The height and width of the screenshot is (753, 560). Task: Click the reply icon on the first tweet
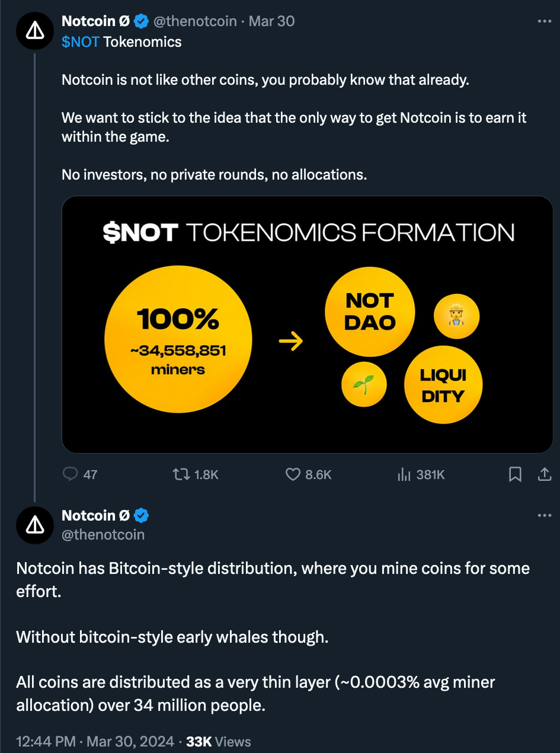[x=71, y=474]
